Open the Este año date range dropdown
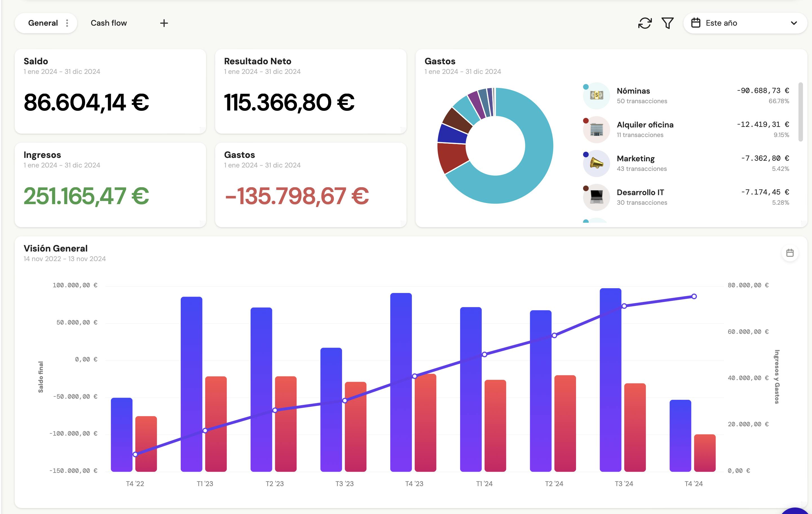Image resolution: width=812 pixels, height=514 pixels. [x=745, y=23]
